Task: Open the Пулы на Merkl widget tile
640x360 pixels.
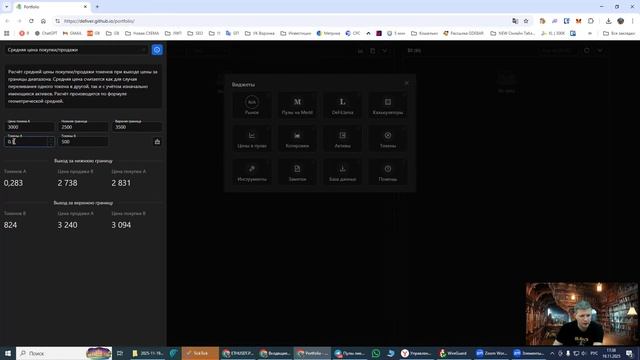Action: pyautogui.click(x=297, y=105)
